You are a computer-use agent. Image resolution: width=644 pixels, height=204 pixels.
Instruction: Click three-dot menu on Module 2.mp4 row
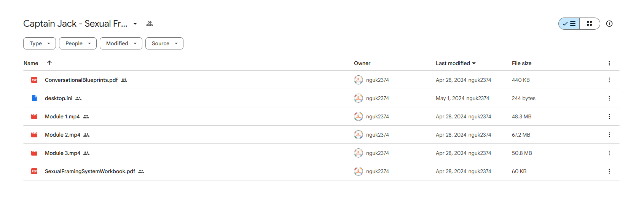609,135
